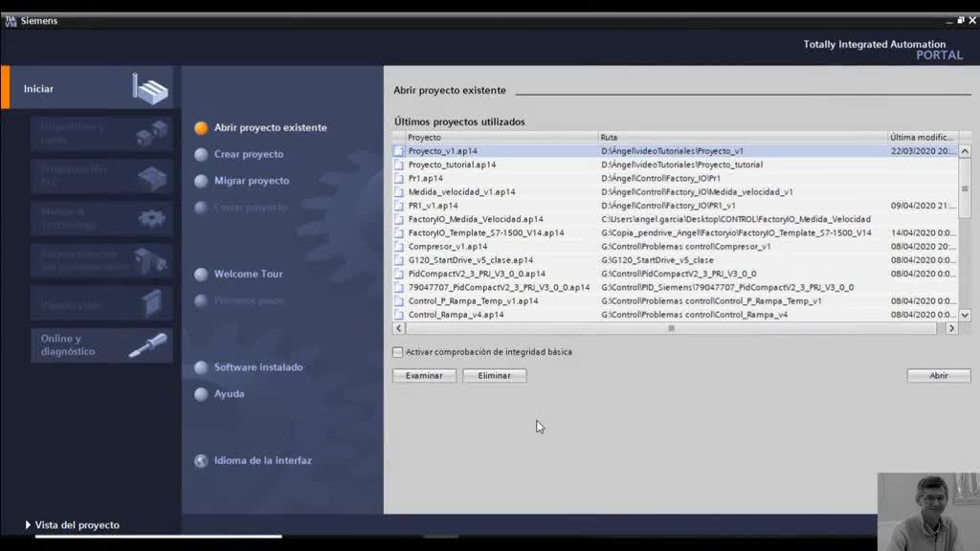Screen dimensions: 980x551
Task: Click the horizontal scrollbar thumb of project list
Action: coord(671,328)
